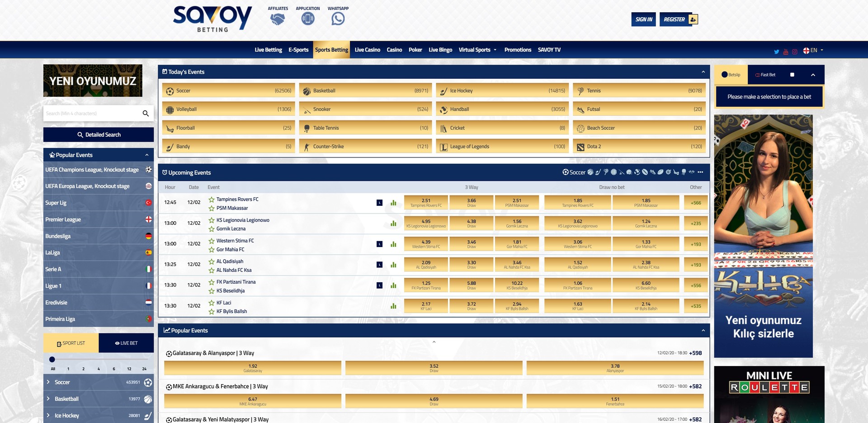868x423 pixels.
Task: Expand Ice Hockey in the sport list
Action: coord(48,415)
